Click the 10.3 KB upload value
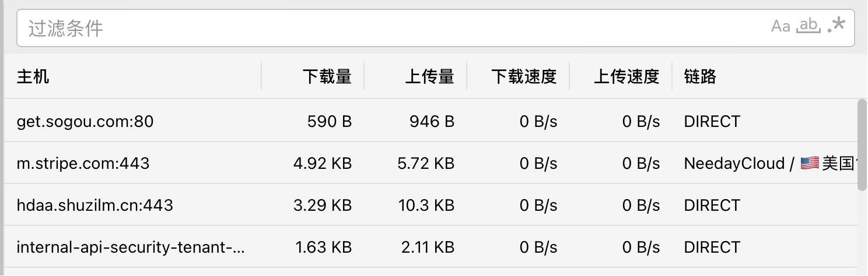Screen dimensions: 868x276 428,206
